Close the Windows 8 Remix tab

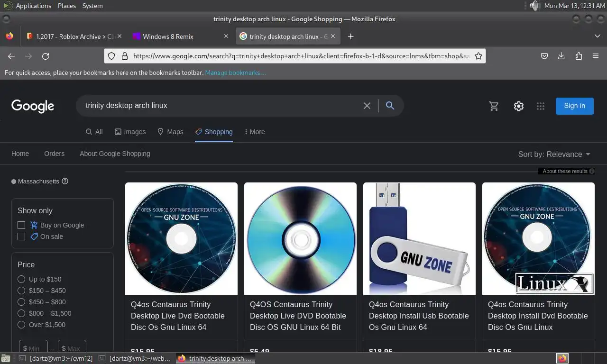[x=226, y=36]
